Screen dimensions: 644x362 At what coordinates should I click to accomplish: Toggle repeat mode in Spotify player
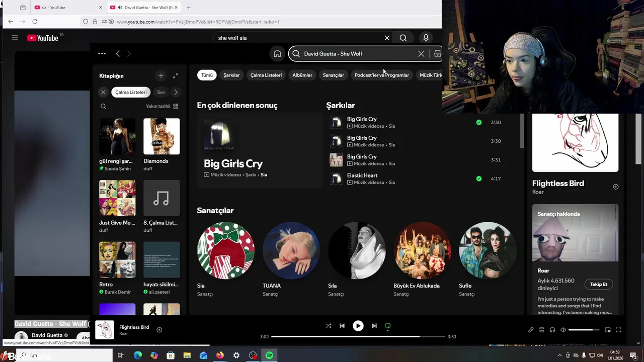point(388,326)
